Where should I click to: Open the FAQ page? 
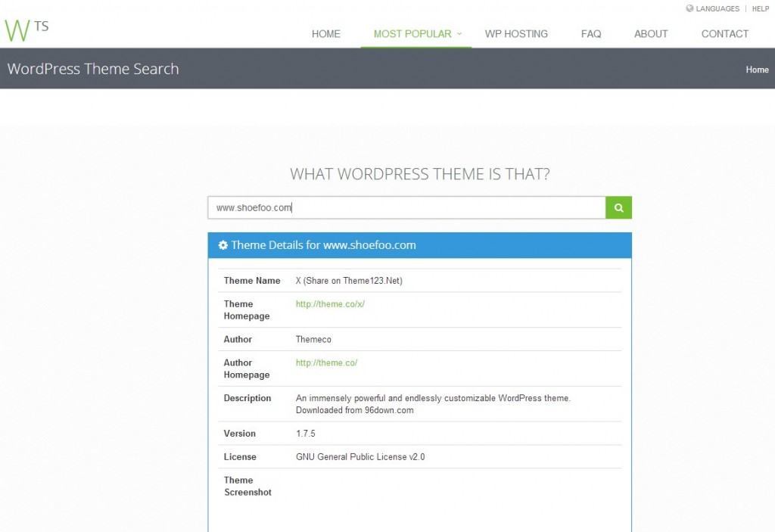(x=590, y=33)
